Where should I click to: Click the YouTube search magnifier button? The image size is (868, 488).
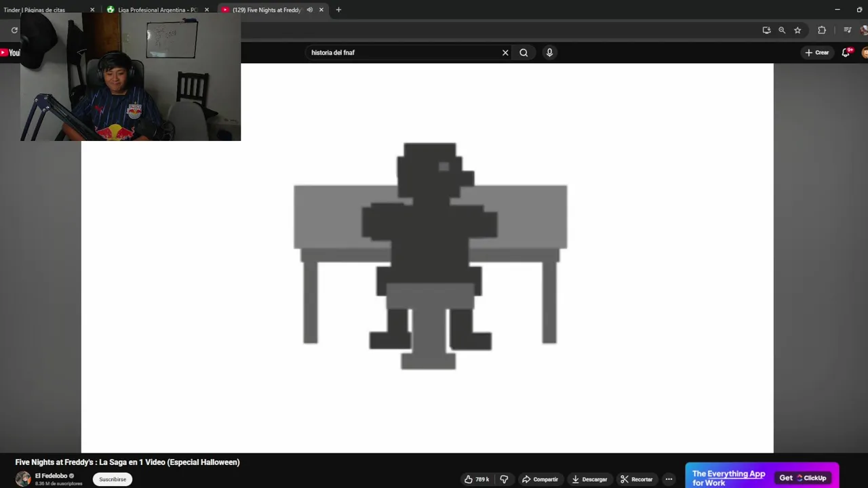coord(524,52)
